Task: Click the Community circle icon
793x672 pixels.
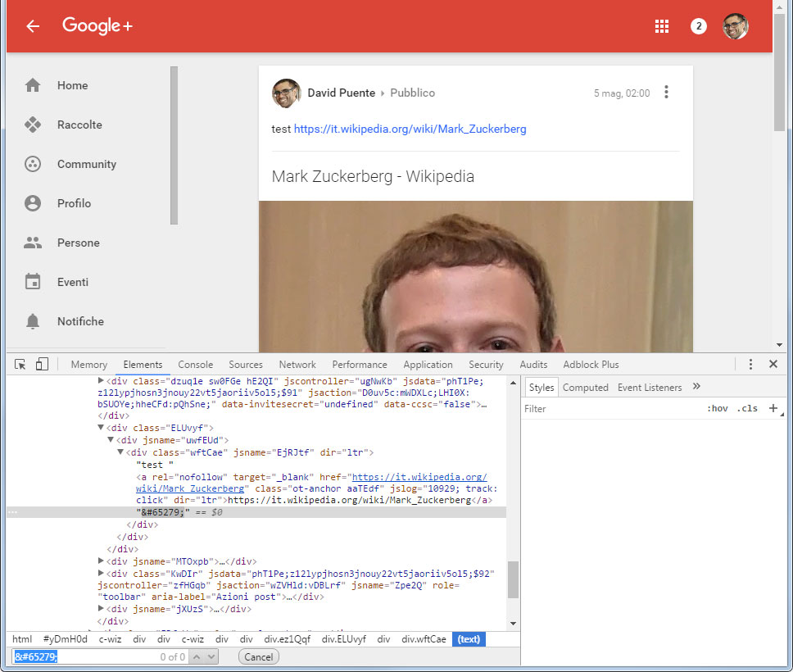Action: [33, 164]
